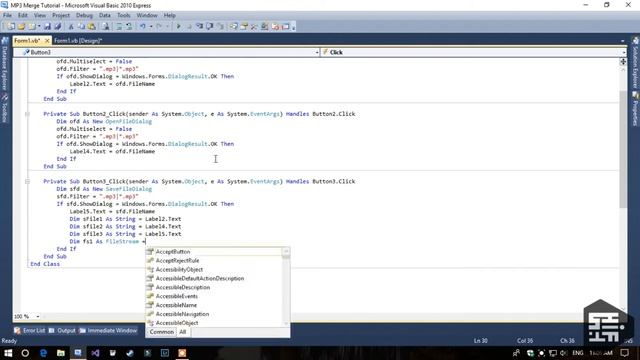Image resolution: width=640 pixels, height=360 pixels.
Task: Open File Explorer from taskbar
Action: click(x=61, y=353)
